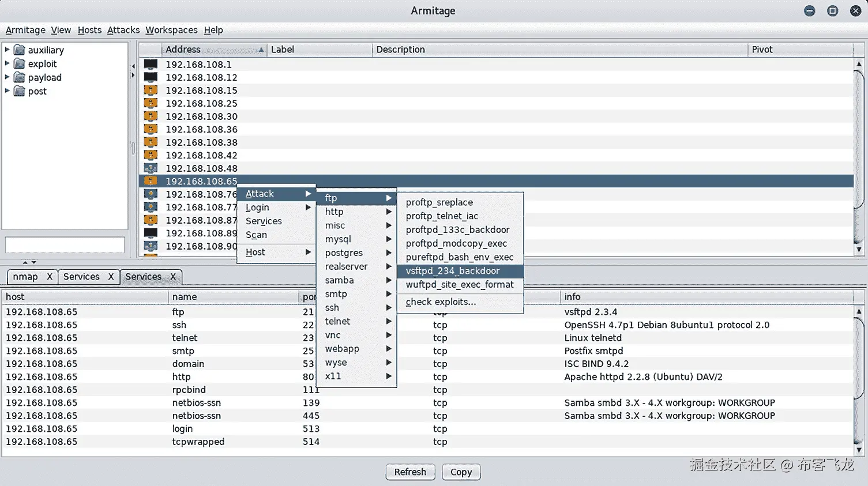868x486 pixels.
Task: Click host icon for 192.168.108.12
Action: pyautogui.click(x=151, y=77)
